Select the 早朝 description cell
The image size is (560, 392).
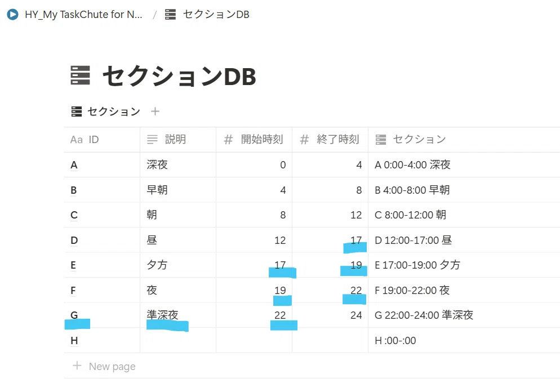point(178,190)
